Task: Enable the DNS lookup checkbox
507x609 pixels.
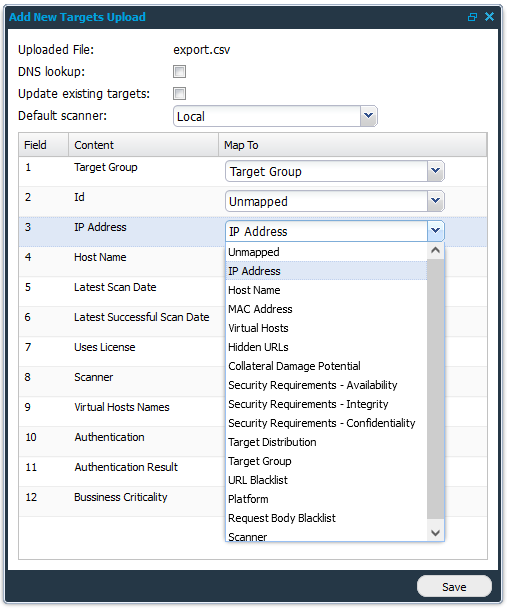Action: 179,71
